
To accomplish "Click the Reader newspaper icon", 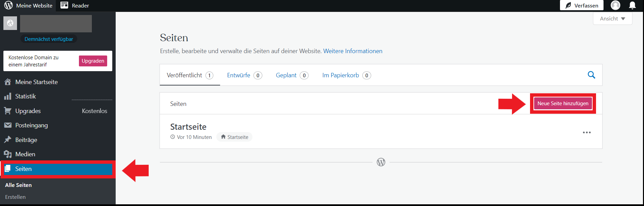I will 64,5.
